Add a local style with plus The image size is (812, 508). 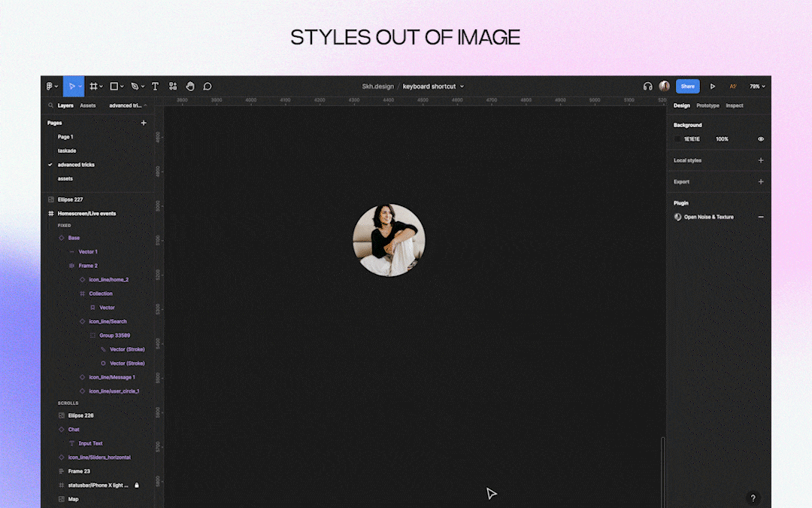761,160
